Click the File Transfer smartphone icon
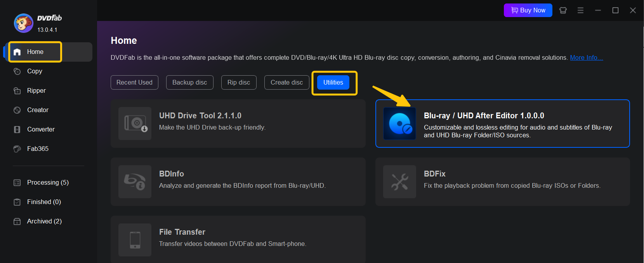This screenshot has height=263, width=644. point(135,240)
